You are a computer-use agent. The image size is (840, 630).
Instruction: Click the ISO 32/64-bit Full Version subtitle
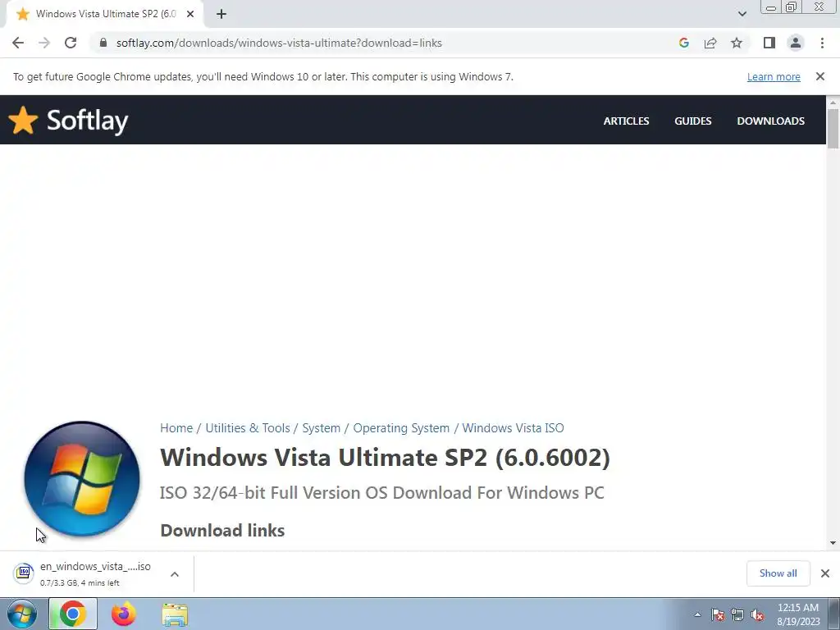[x=381, y=493]
